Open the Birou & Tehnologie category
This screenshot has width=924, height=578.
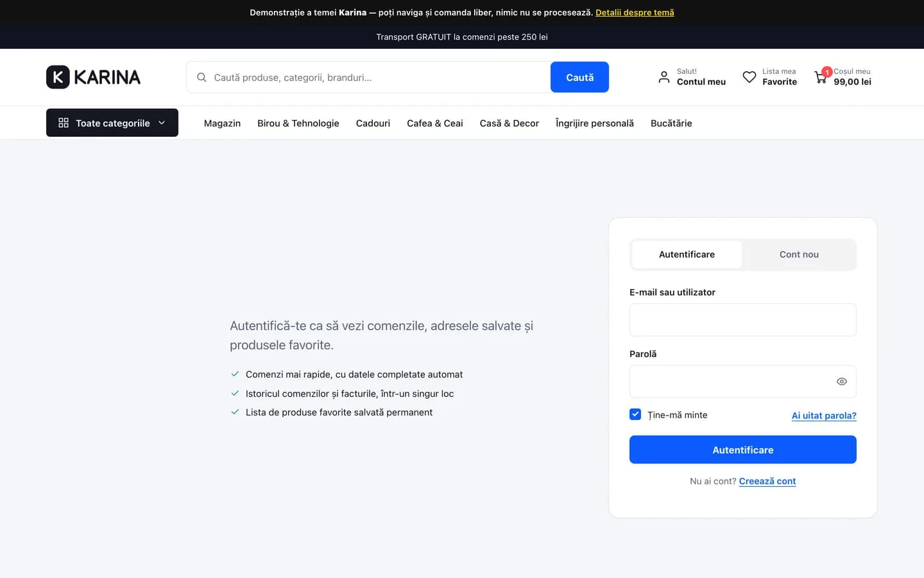point(298,123)
